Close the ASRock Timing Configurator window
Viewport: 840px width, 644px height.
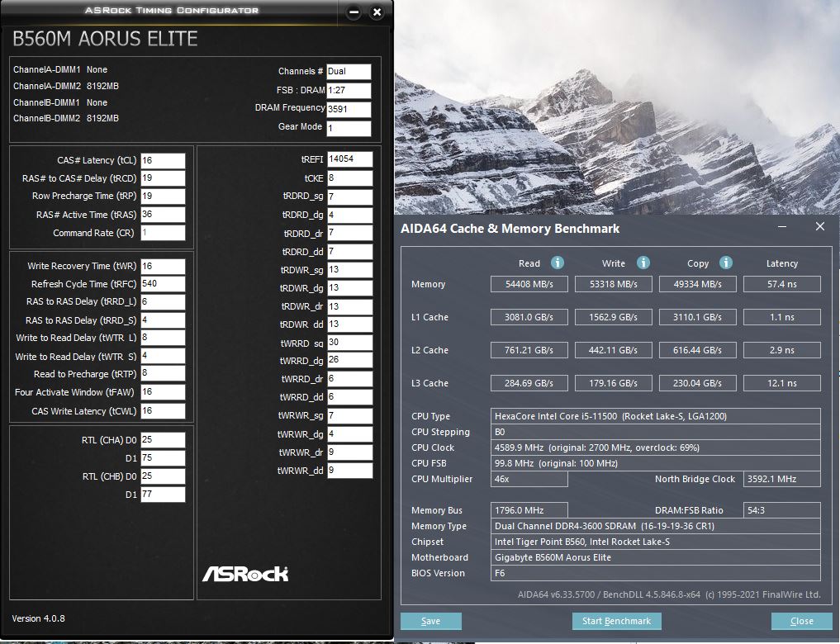pyautogui.click(x=377, y=12)
